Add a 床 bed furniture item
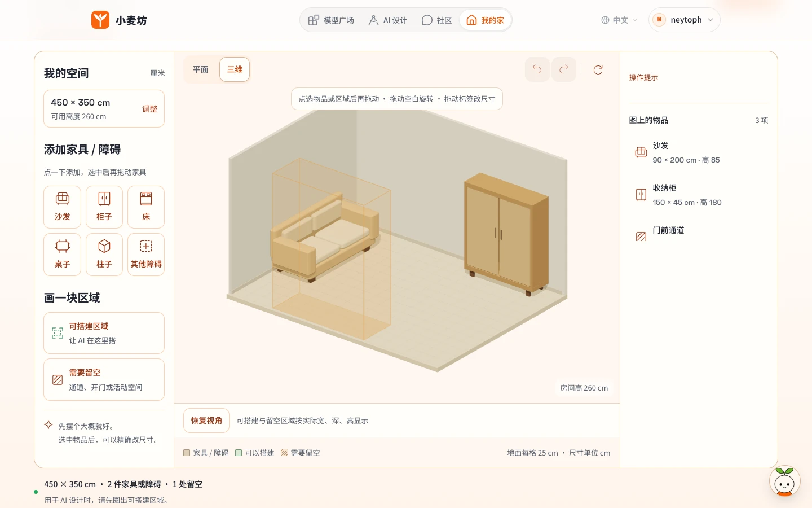Image resolution: width=812 pixels, height=508 pixels. pyautogui.click(x=146, y=207)
